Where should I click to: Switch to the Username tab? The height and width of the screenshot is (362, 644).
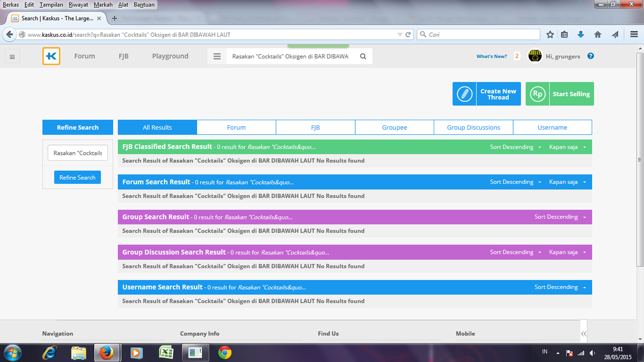point(552,127)
